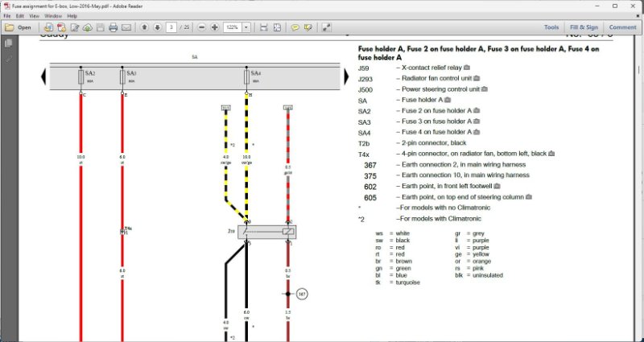Click camera icon next to Fuse holder A

(x=448, y=100)
